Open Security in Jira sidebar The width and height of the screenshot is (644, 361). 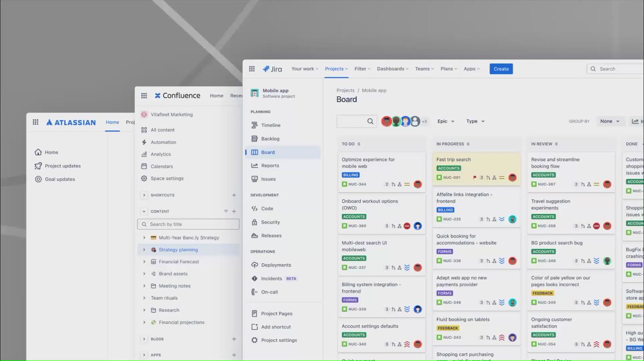coord(270,222)
